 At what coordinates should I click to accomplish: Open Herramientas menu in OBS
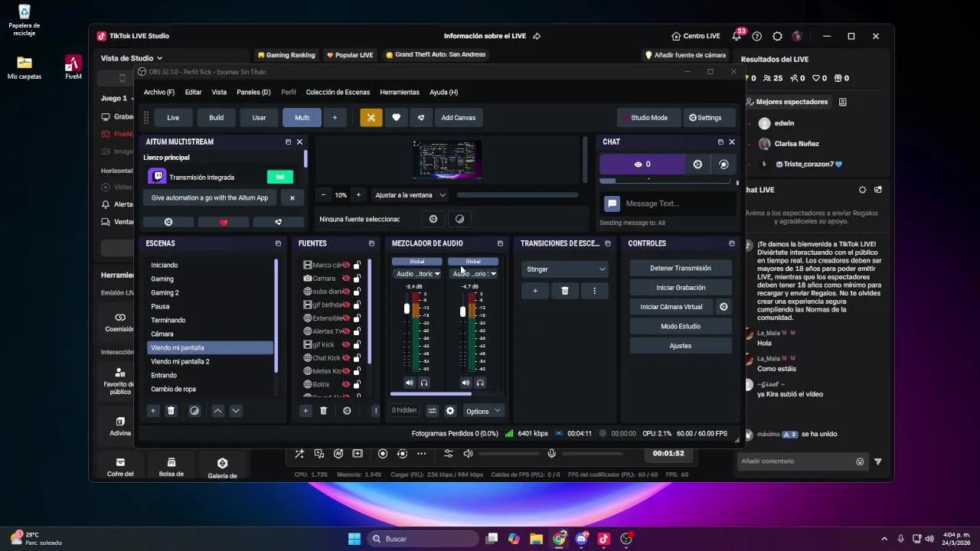pos(400,92)
